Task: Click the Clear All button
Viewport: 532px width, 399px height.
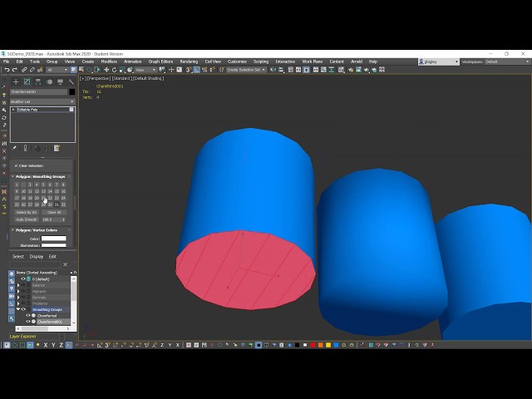Action: [54, 213]
